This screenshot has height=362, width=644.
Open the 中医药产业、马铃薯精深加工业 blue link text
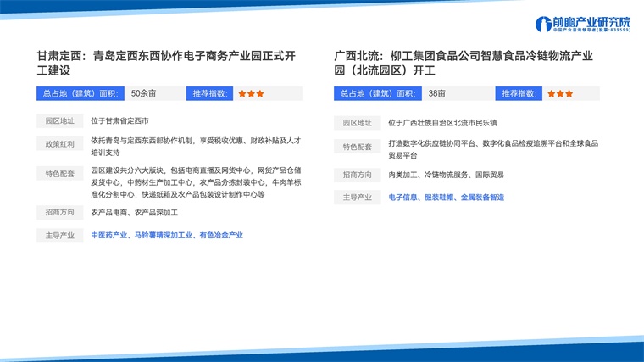click(167, 235)
